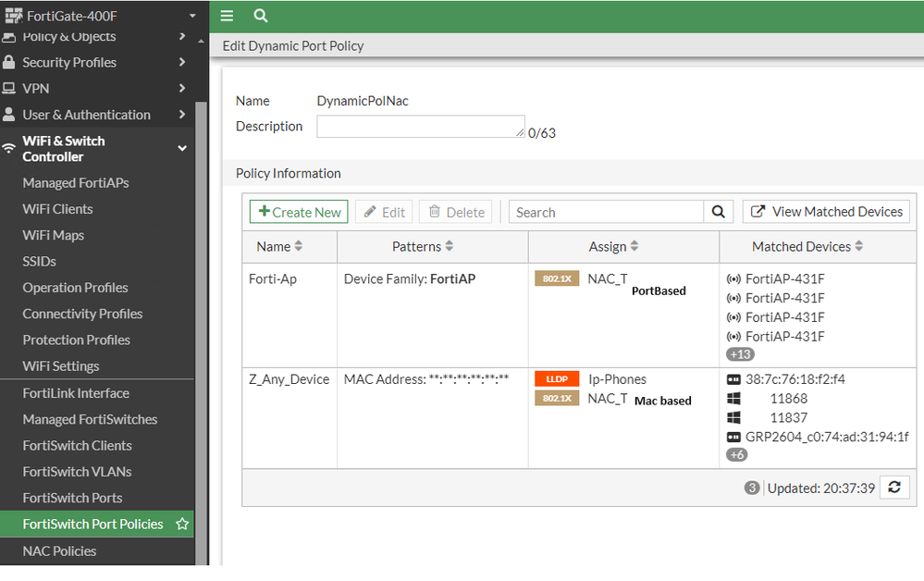This screenshot has height=581, width=924.
Task: Open Protection Profiles
Action: [76, 340]
